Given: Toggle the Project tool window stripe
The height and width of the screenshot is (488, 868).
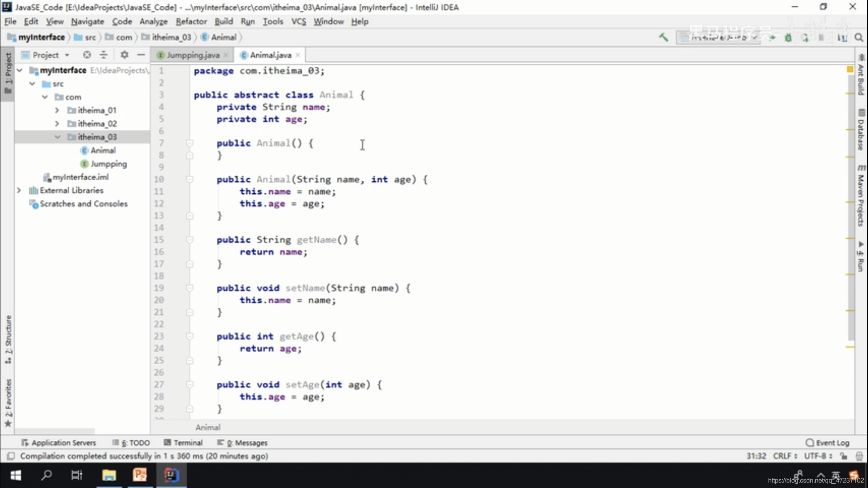Looking at the screenshot, I should [x=8, y=73].
